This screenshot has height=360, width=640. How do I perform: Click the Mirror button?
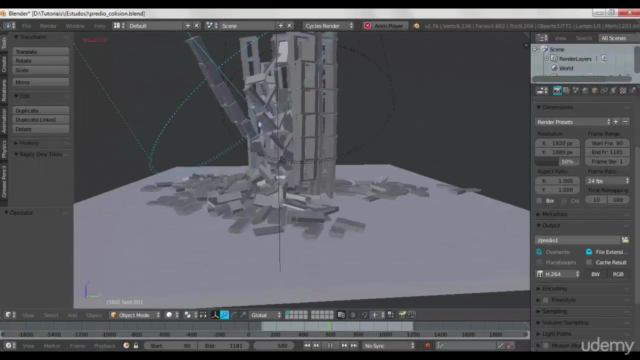[x=41, y=82]
